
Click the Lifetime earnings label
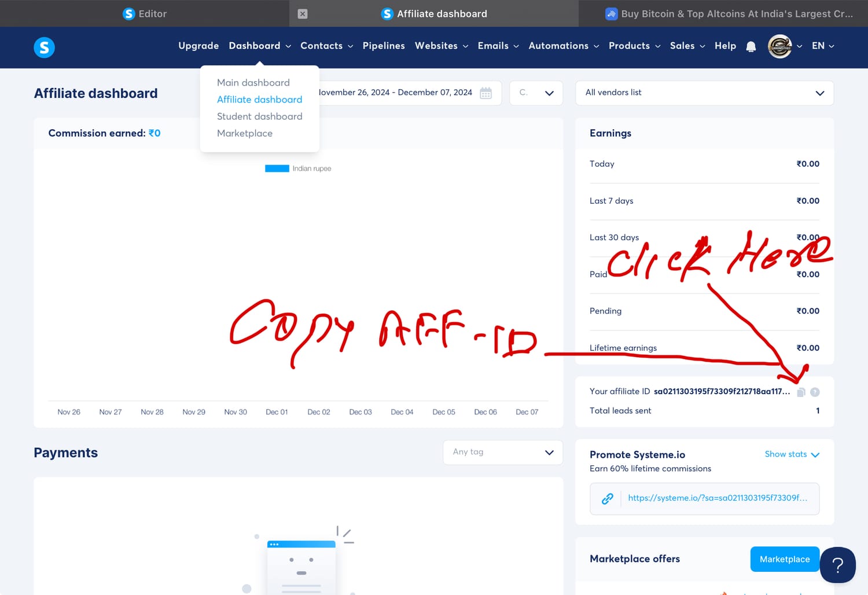623,348
